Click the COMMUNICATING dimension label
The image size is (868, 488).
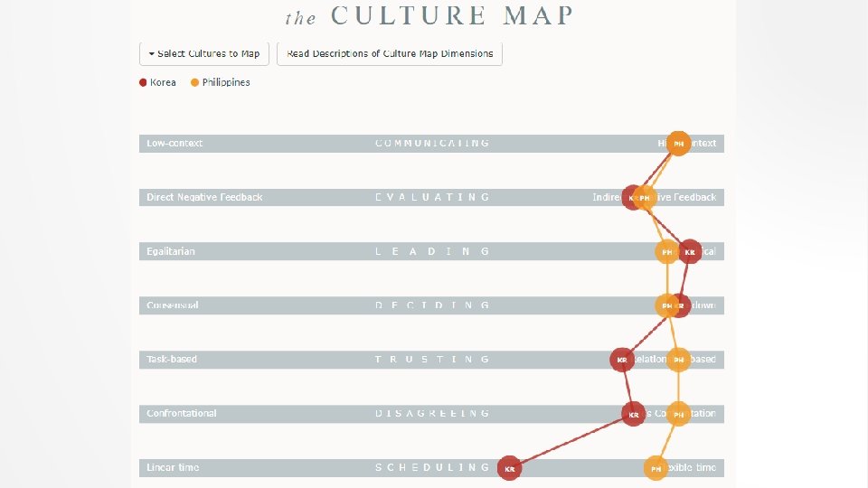pyautogui.click(x=432, y=143)
